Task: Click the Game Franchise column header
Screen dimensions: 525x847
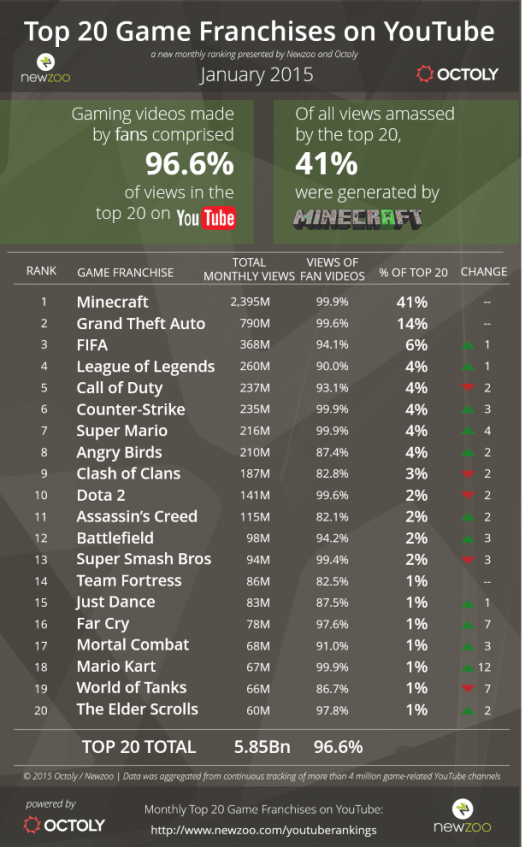Action: coord(125,272)
